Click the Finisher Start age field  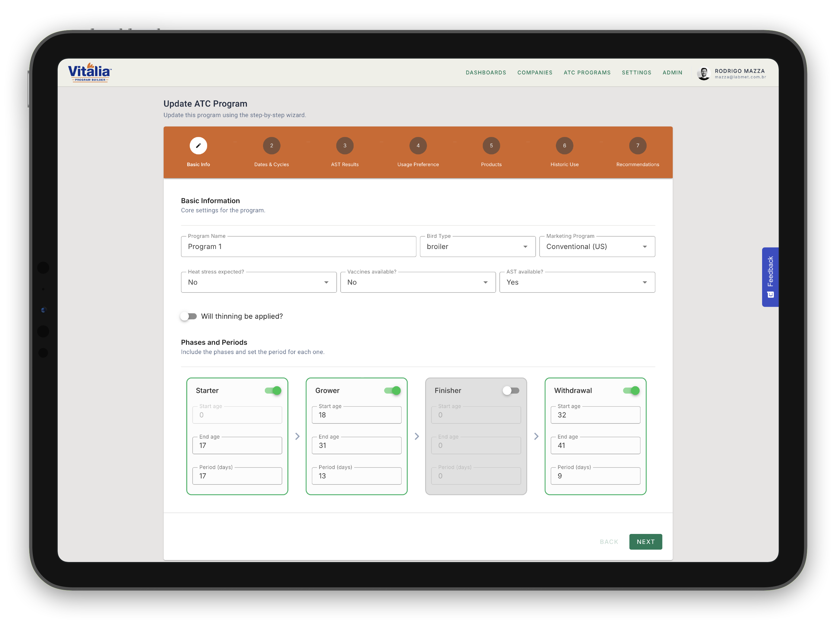[476, 415]
